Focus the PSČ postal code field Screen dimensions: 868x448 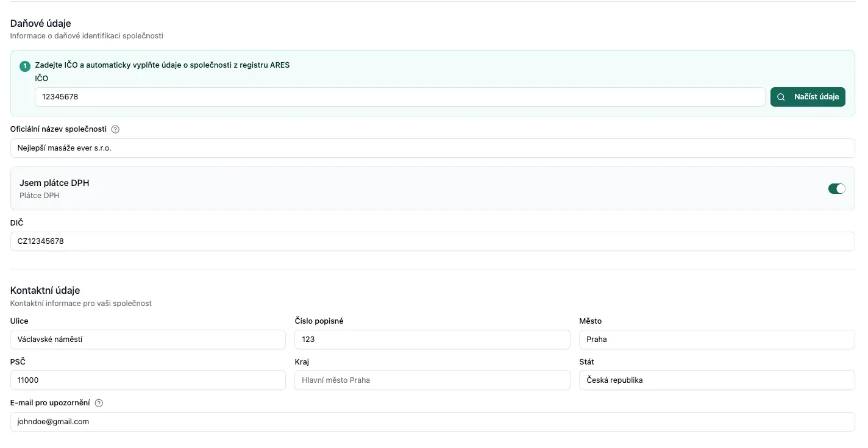(148, 380)
